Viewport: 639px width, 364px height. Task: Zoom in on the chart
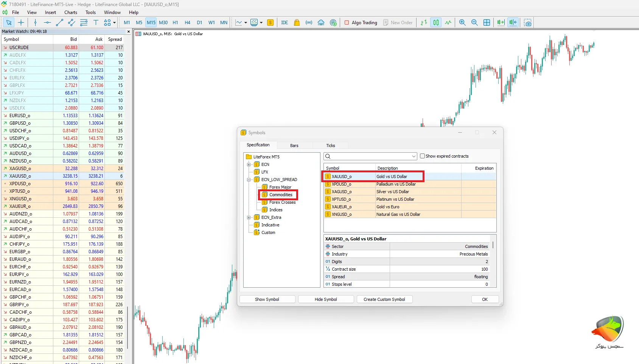coord(462,23)
